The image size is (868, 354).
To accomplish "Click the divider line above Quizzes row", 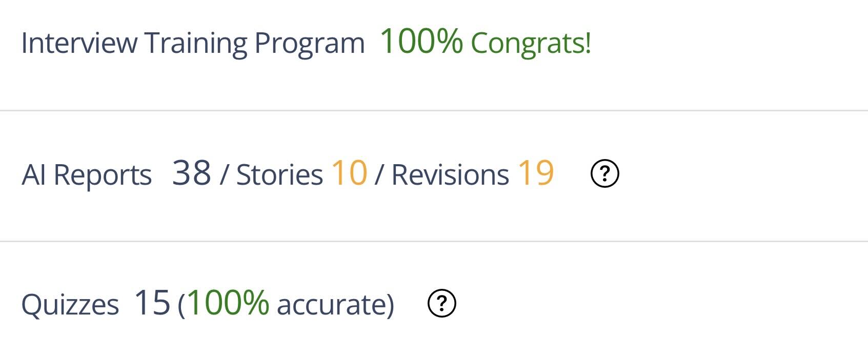I will pos(434,241).
